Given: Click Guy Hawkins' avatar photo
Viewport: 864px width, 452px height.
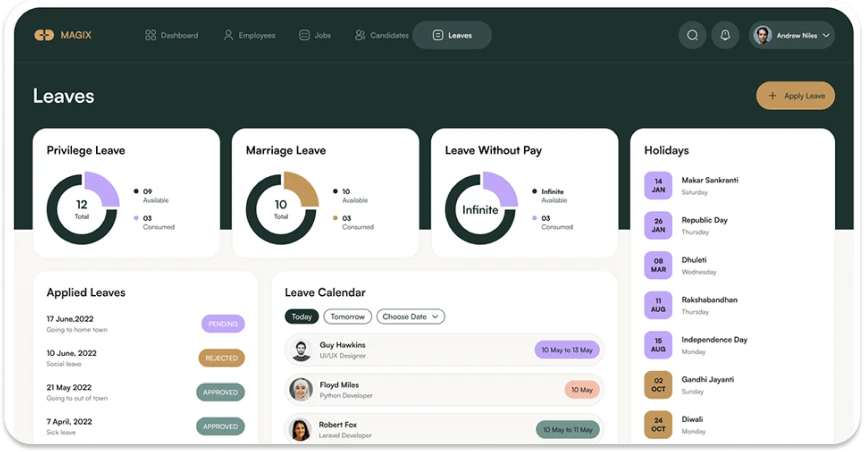Looking at the screenshot, I should [x=301, y=350].
